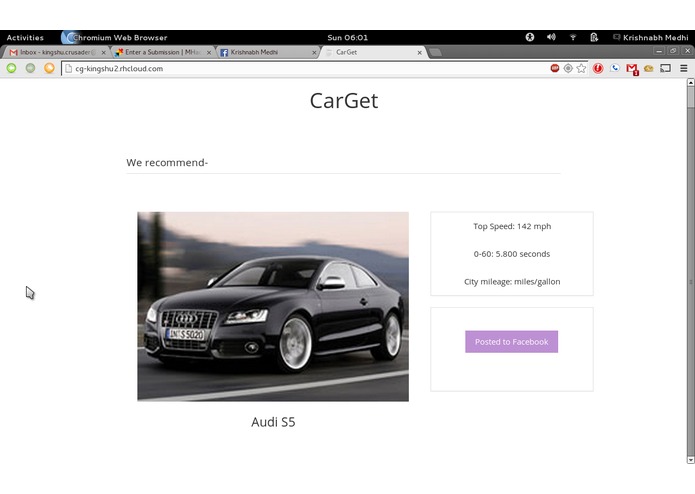This screenshot has height=494, width=695.
Task: Open the Gmail checker extension icon
Action: tap(632, 69)
